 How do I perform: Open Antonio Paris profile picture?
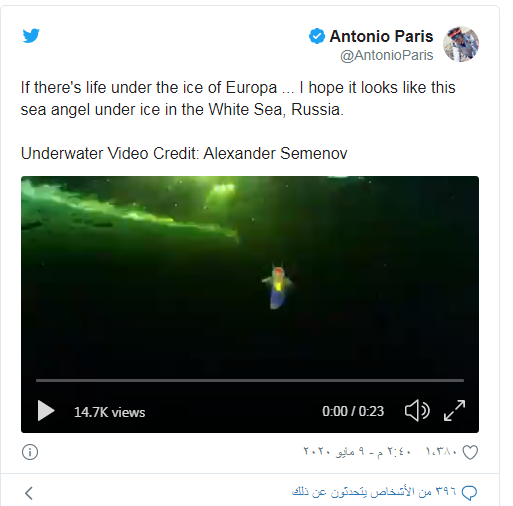coord(461,44)
